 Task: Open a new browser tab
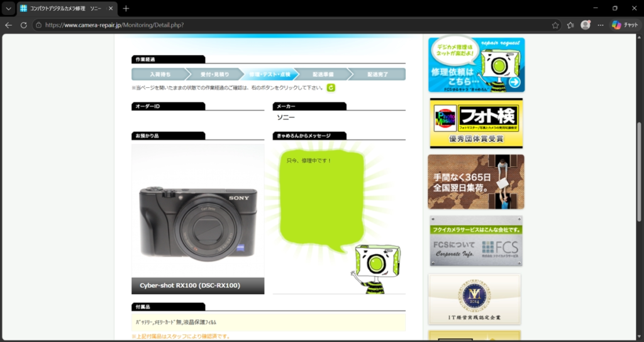[126, 8]
